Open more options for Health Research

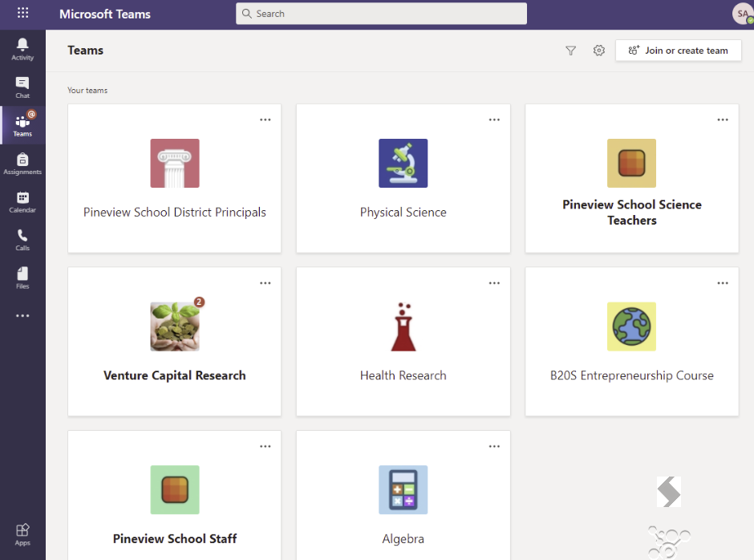click(494, 283)
